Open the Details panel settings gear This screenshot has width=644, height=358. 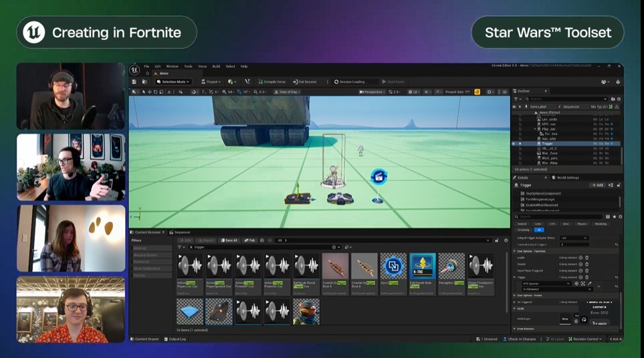[x=620, y=217]
